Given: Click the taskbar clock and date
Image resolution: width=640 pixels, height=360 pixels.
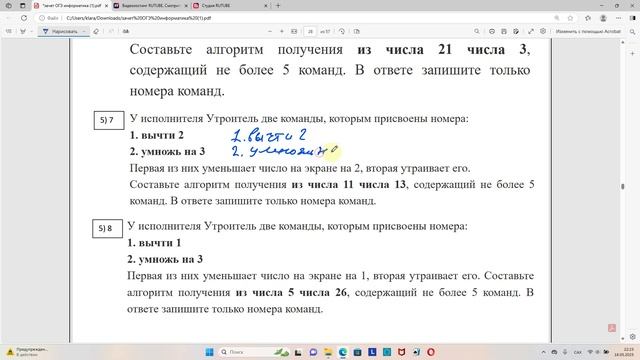Looking at the screenshot, I should (x=625, y=352).
